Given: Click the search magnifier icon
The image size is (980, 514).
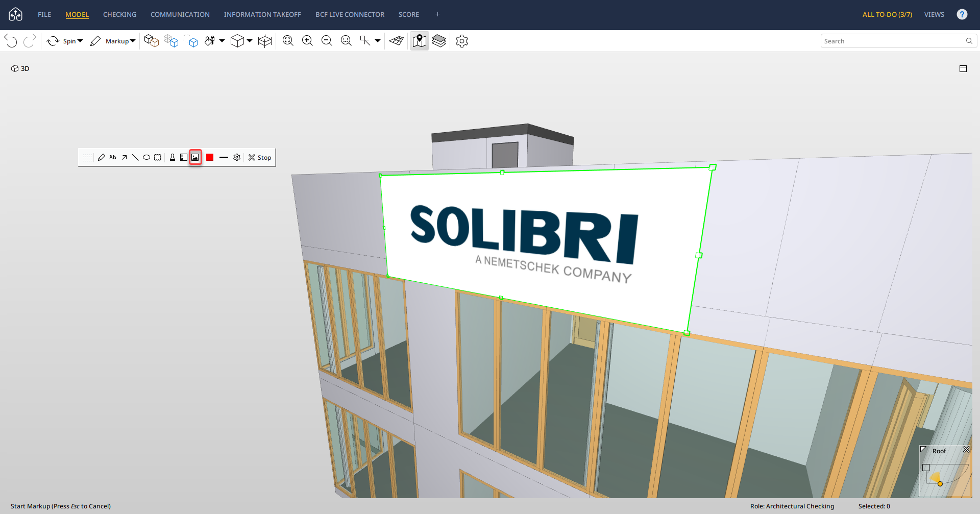Looking at the screenshot, I should click(969, 41).
